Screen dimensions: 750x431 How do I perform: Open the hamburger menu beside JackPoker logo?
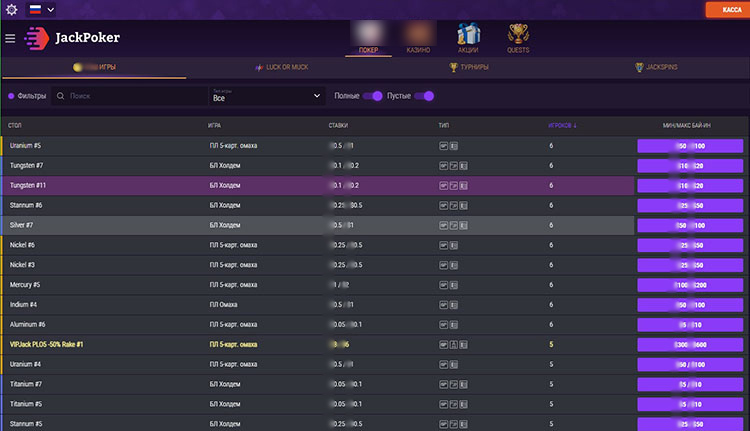pyautogui.click(x=10, y=38)
